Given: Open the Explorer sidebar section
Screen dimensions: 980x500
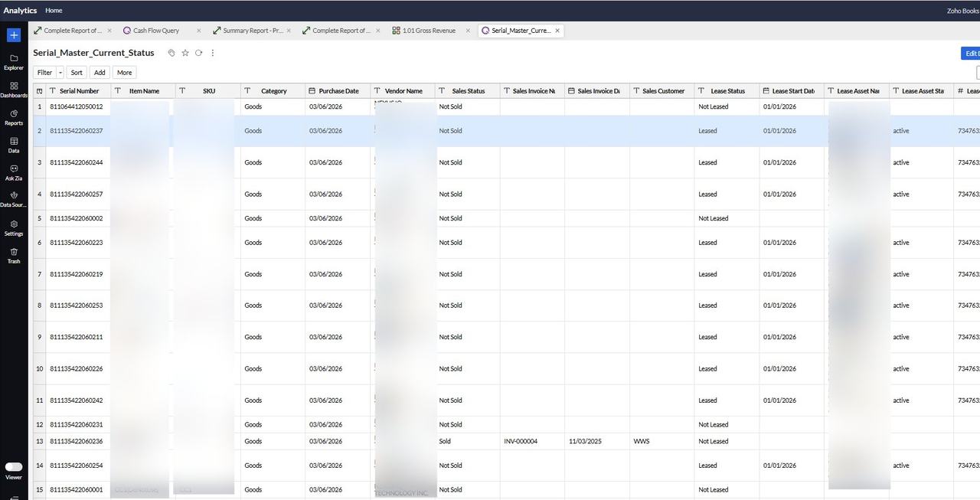Looking at the screenshot, I should [x=14, y=62].
